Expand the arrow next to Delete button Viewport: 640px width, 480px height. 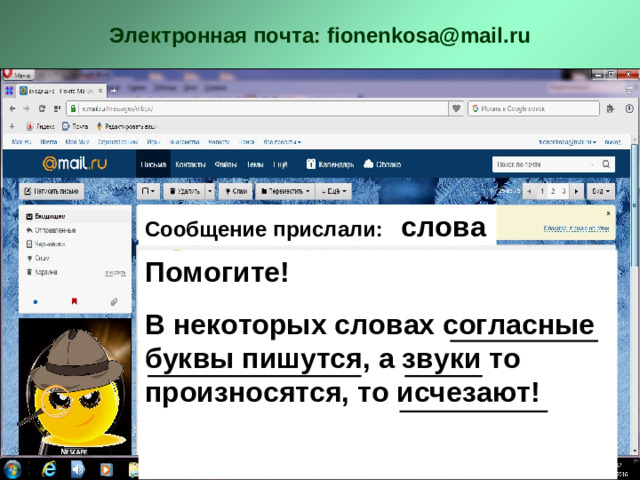[209, 191]
